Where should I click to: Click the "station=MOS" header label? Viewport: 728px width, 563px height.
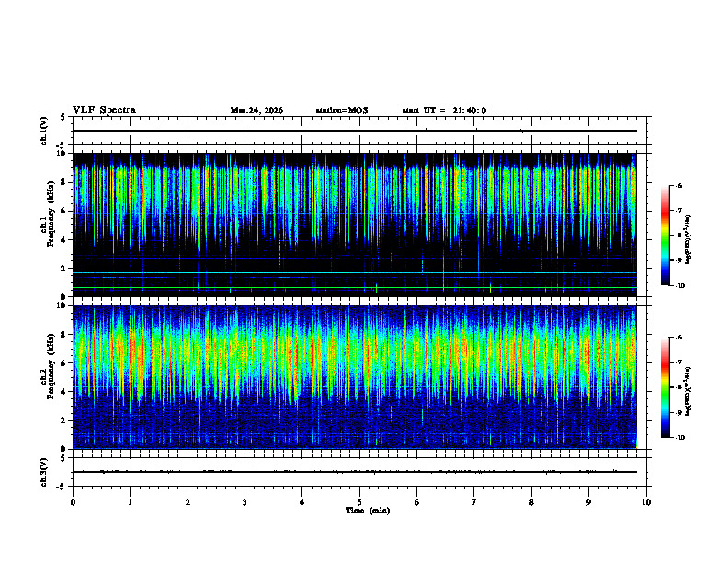pos(342,110)
